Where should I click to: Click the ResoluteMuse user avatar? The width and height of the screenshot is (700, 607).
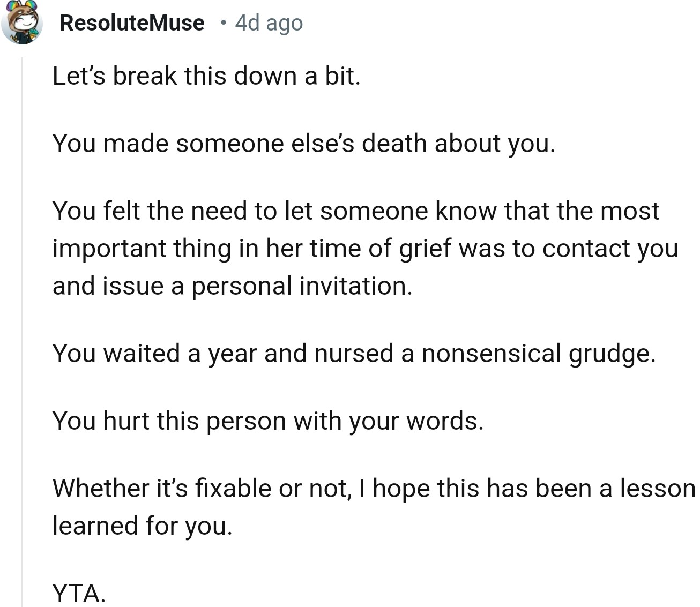coord(22,23)
